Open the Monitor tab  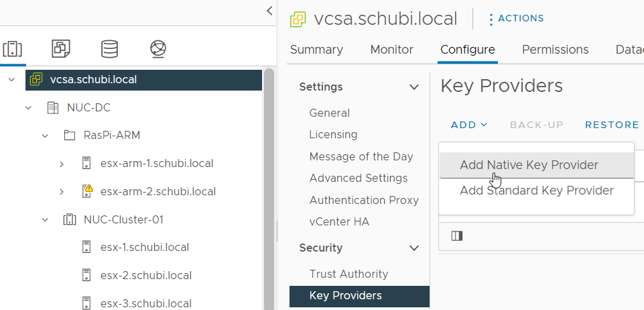[x=391, y=50]
